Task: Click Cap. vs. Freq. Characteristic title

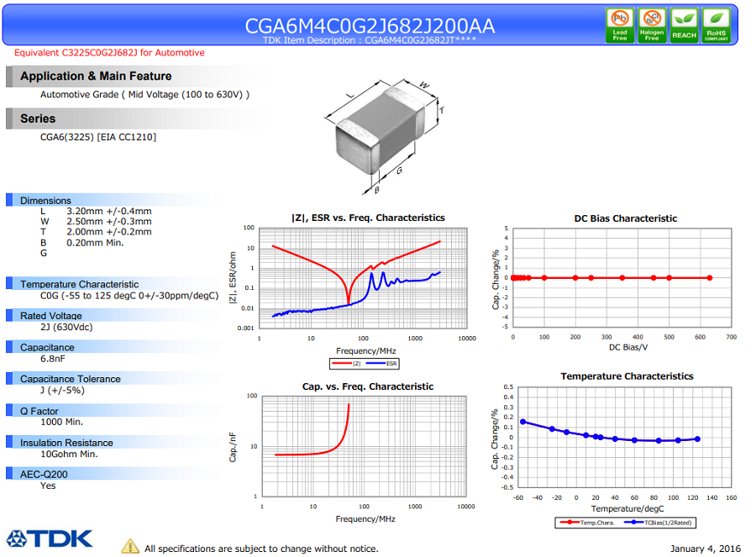Action: [368, 386]
